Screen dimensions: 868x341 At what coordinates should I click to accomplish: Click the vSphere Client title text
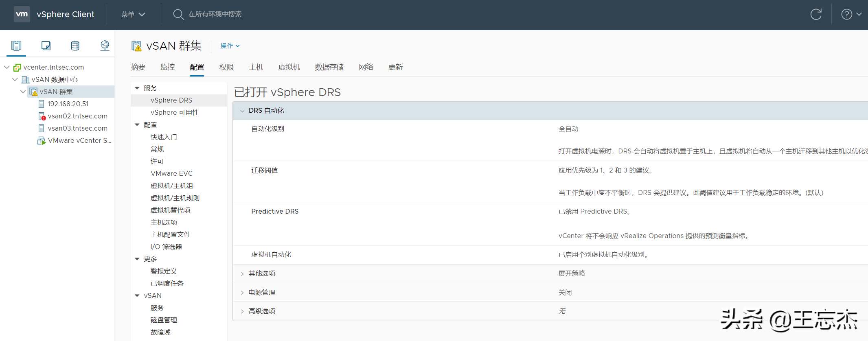click(x=65, y=14)
